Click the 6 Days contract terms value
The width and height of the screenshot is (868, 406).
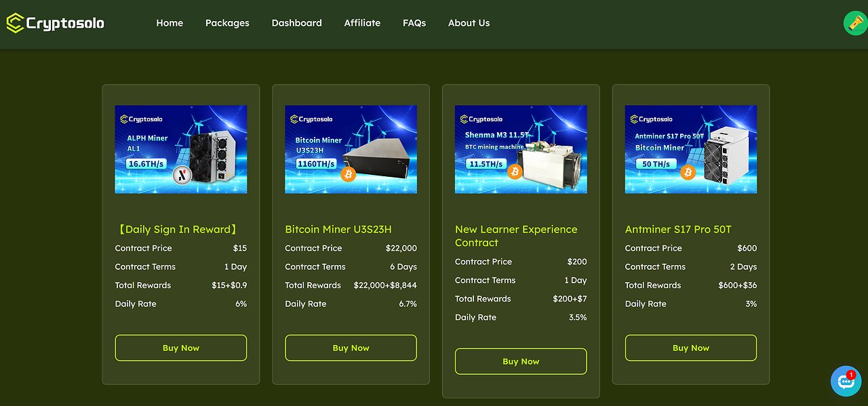[x=403, y=267]
